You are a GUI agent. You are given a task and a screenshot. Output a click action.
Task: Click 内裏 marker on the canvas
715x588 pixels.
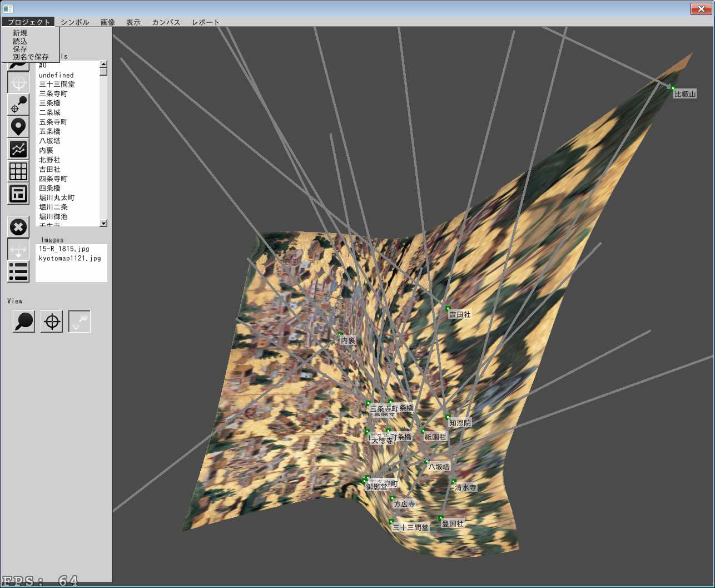point(348,340)
